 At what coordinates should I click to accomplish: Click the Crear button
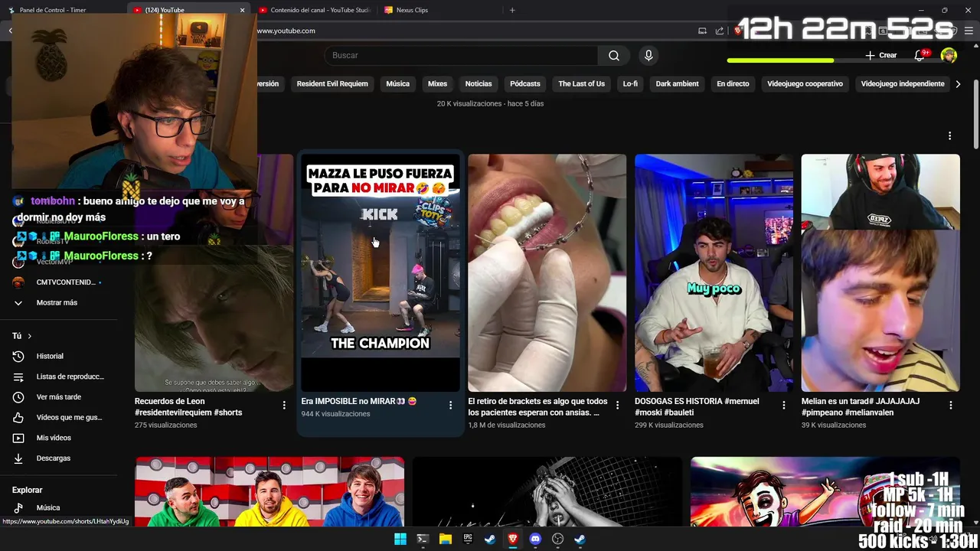(880, 55)
